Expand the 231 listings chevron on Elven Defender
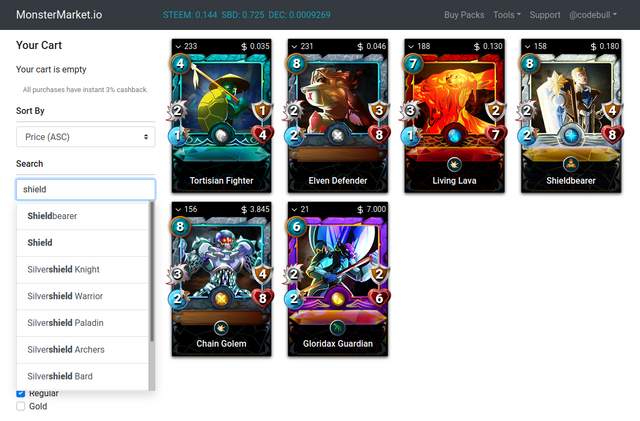 [x=294, y=47]
